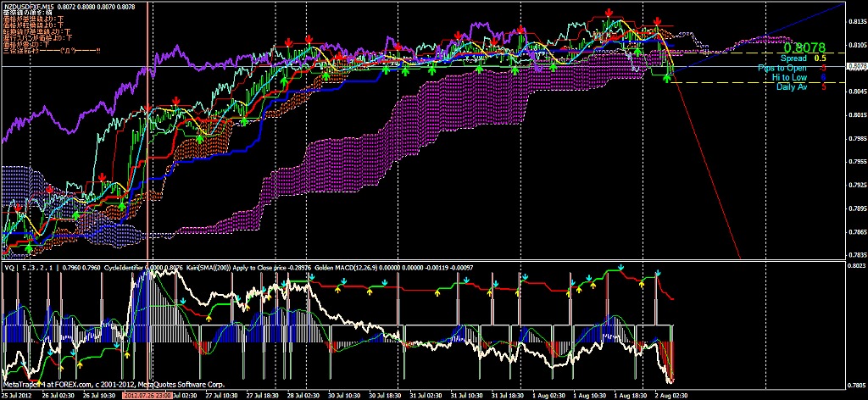The height and width of the screenshot is (400, 868).
Task: Select the Pips to Open label
Action: coord(782,68)
